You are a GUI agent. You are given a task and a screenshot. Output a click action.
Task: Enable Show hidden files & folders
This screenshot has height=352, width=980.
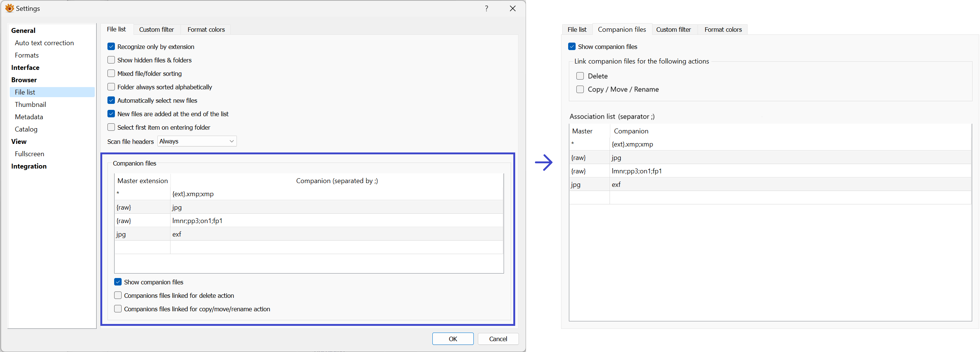(x=111, y=60)
